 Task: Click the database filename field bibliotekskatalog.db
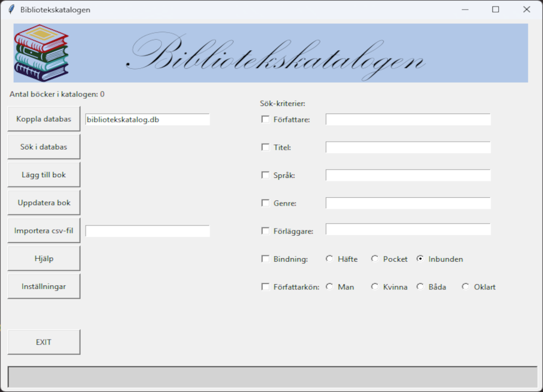point(148,119)
